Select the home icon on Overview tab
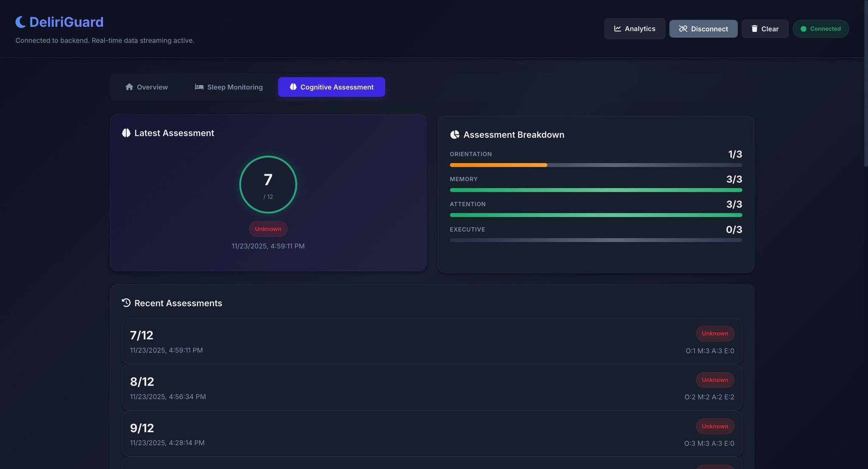 coord(129,87)
